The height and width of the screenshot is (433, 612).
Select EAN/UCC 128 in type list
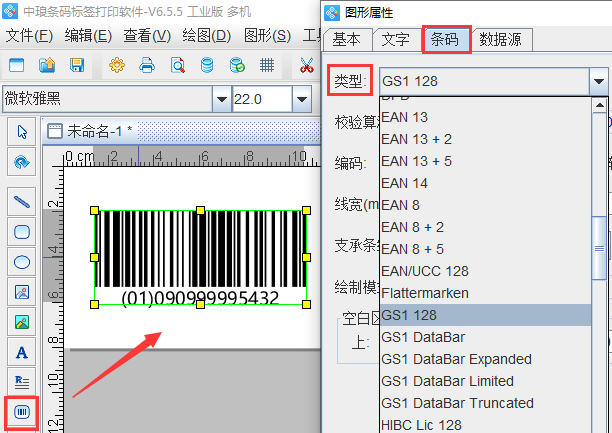pos(438,271)
